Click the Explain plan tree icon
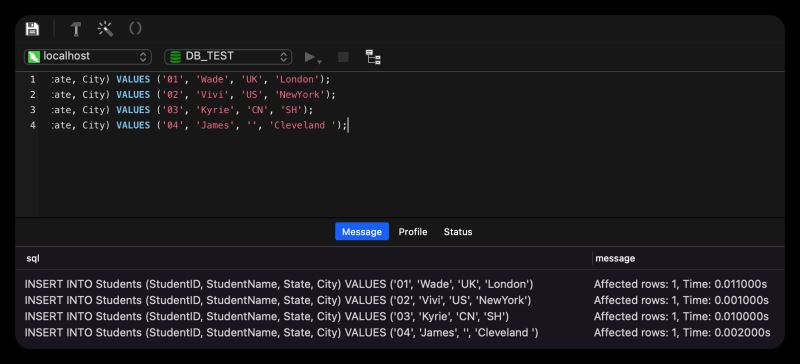The image size is (800, 364). 373,57
